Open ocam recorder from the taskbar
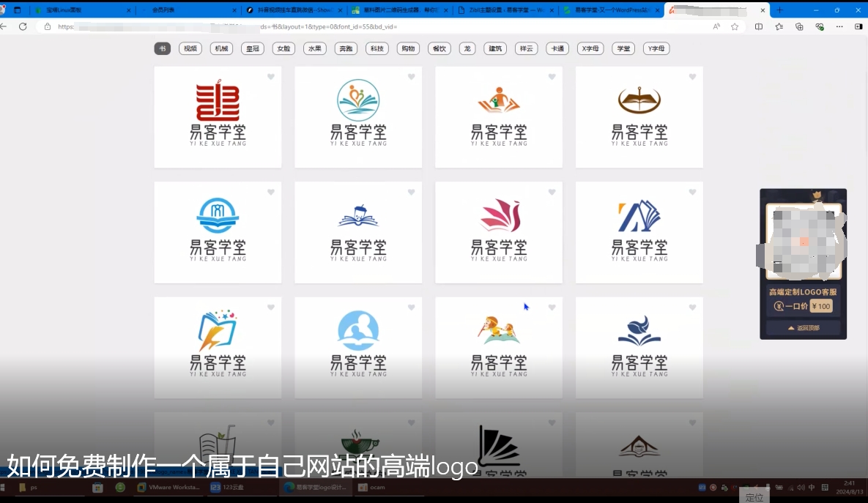 tap(372, 487)
